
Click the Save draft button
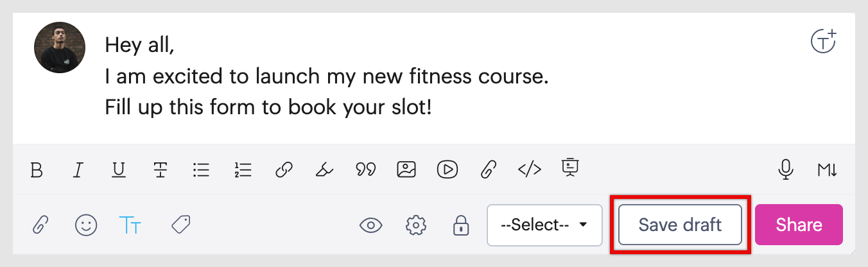coord(680,225)
